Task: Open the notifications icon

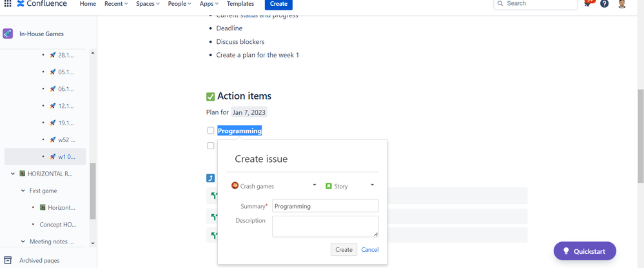Action: (x=588, y=3)
